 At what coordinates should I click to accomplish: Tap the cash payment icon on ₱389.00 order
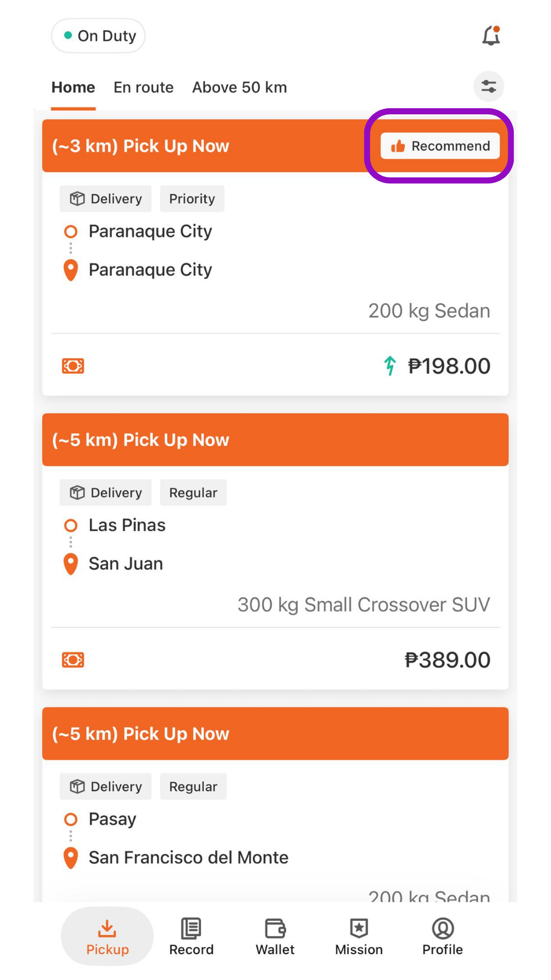73,660
